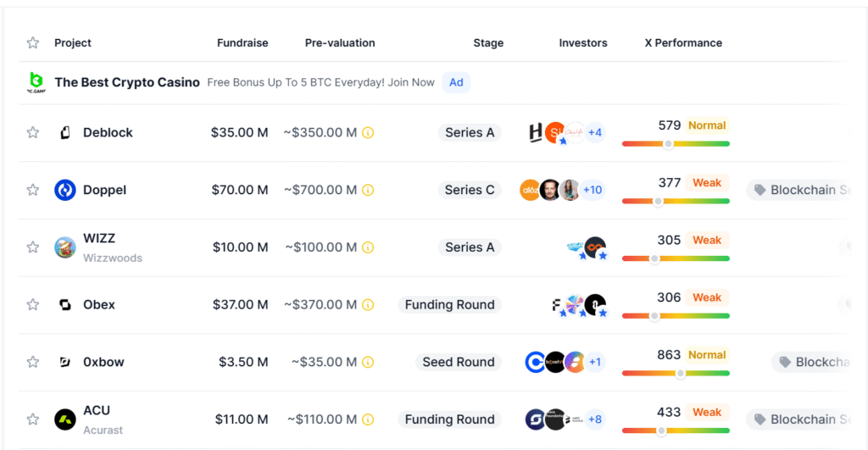The height and width of the screenshot is (450, 868).
Task: Sort by the X Performance column header
Action: point(683,42)
